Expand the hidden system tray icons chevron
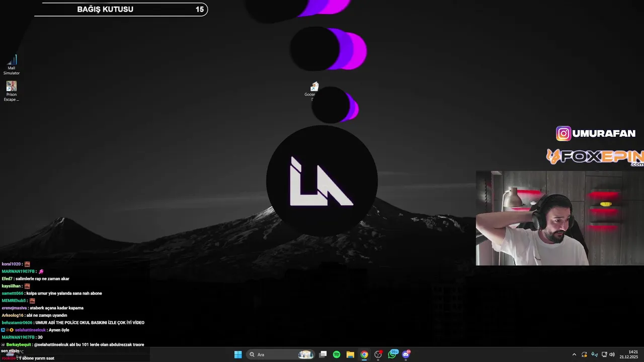 pos(574,354)
